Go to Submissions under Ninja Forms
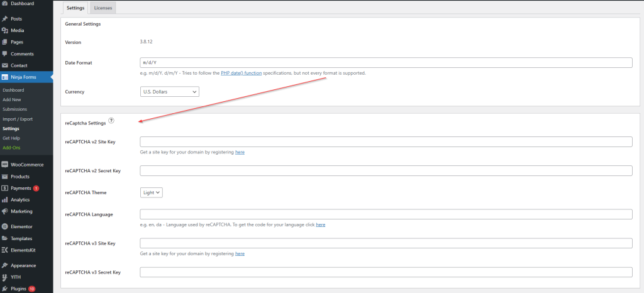This screenshot has width=644, height=293. 14,109
